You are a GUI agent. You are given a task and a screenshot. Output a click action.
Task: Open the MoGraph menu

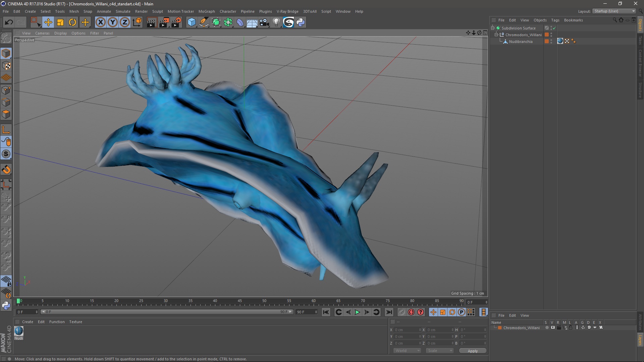click(206, 11)
